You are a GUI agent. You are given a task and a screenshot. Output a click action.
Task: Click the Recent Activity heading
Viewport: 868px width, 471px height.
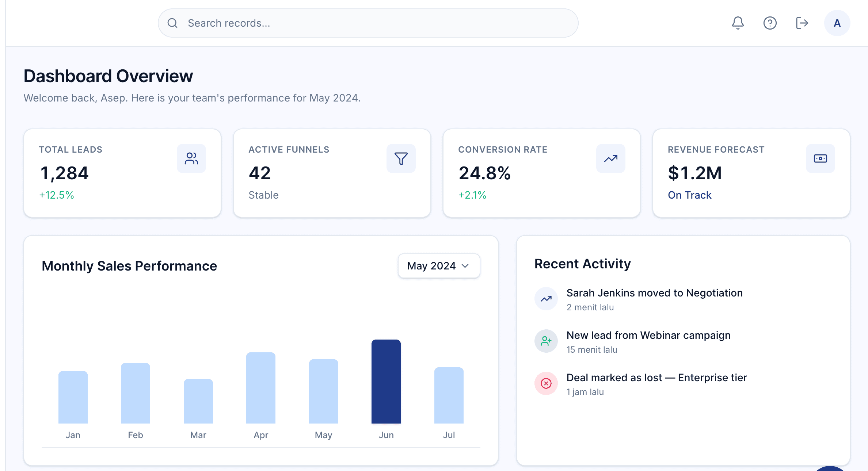(582, 264)
